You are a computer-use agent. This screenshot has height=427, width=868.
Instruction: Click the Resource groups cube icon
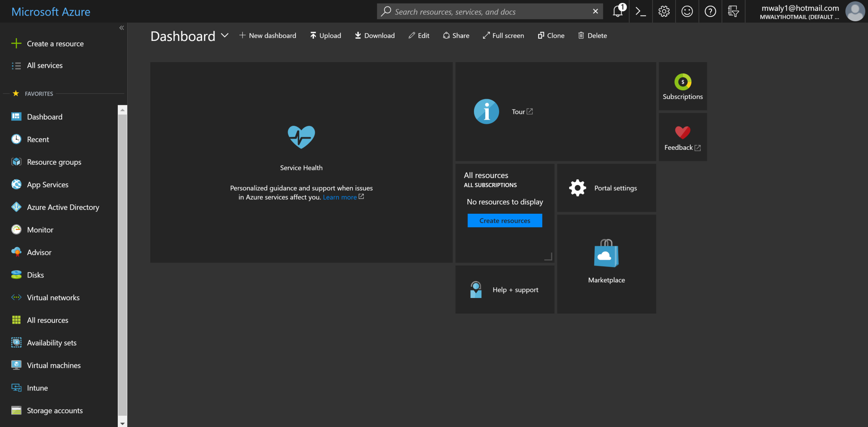pos(16,162)
